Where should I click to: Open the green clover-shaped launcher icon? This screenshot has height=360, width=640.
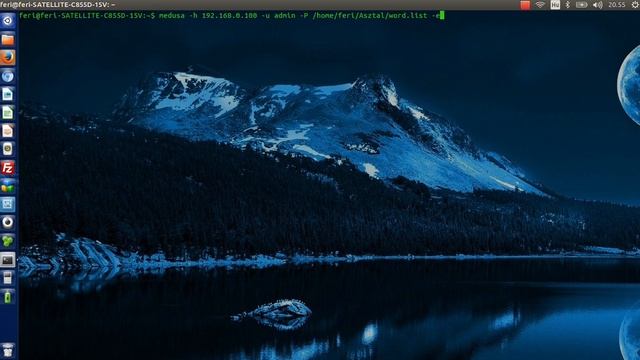8,241
